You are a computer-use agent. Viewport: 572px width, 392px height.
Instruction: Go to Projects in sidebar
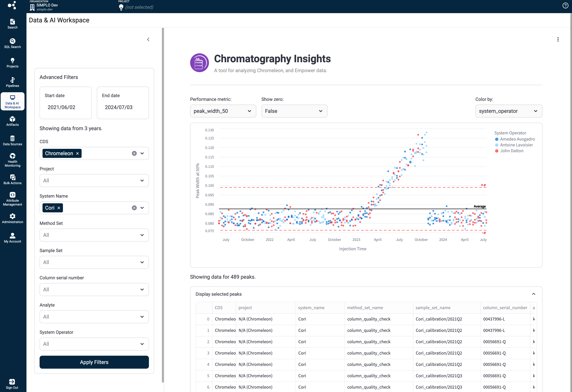(x=12, y=63)
